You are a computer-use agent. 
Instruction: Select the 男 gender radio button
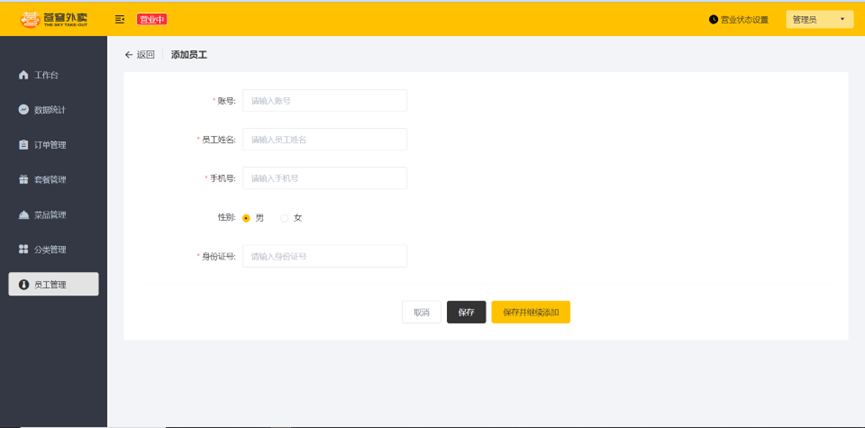[246, 218]
